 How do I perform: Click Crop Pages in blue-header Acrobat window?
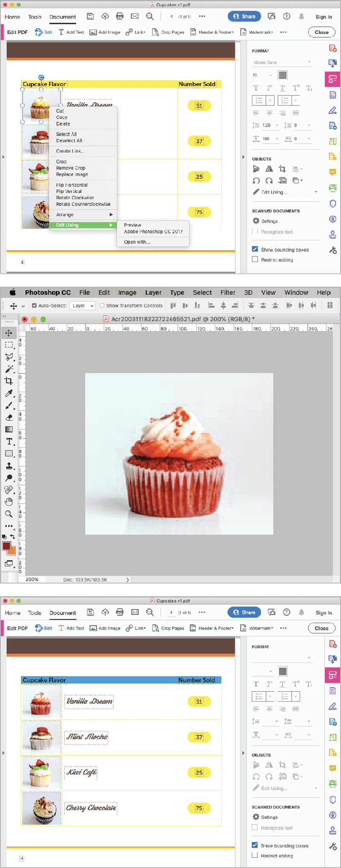(x=168, y=628)
